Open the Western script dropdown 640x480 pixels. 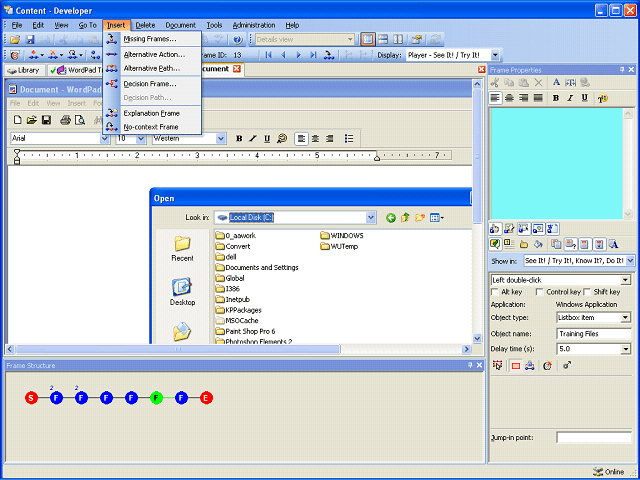pyautogui.click(x=221, y=139)
